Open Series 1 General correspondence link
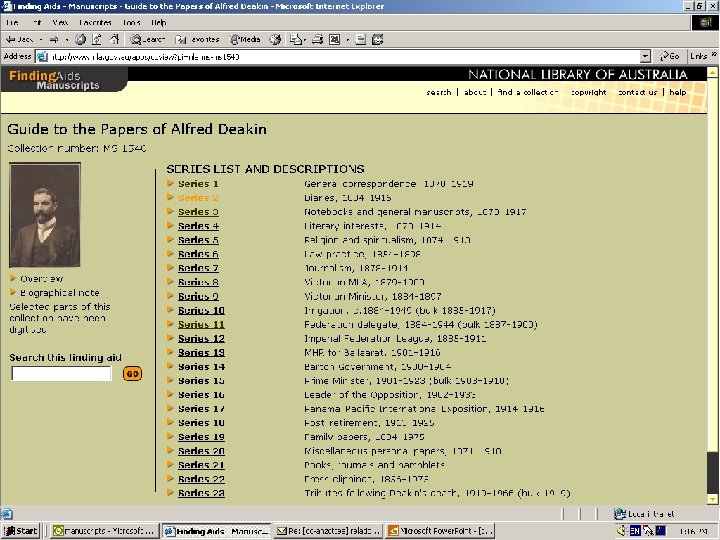The image size is (720, 540). 198,184
